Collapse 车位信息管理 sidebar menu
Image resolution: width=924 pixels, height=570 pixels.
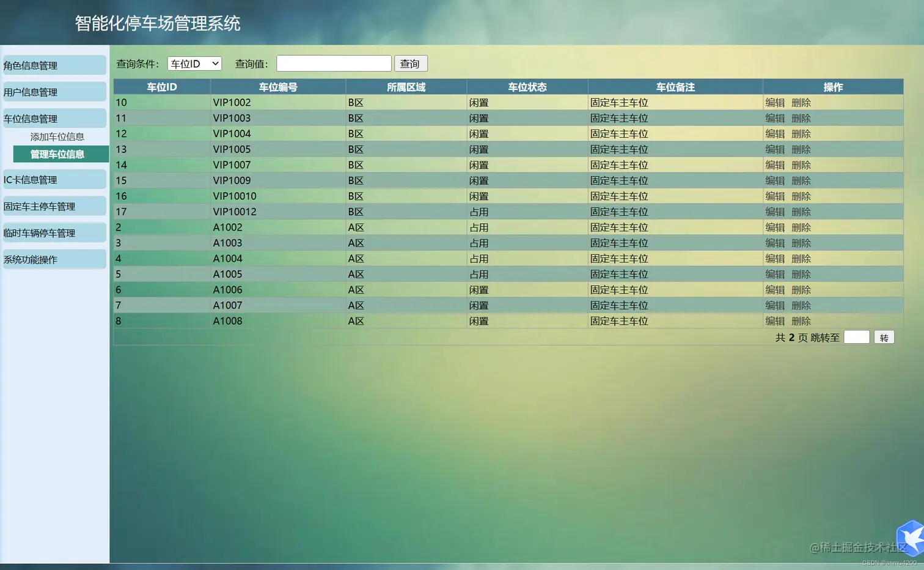click(54, 119)
